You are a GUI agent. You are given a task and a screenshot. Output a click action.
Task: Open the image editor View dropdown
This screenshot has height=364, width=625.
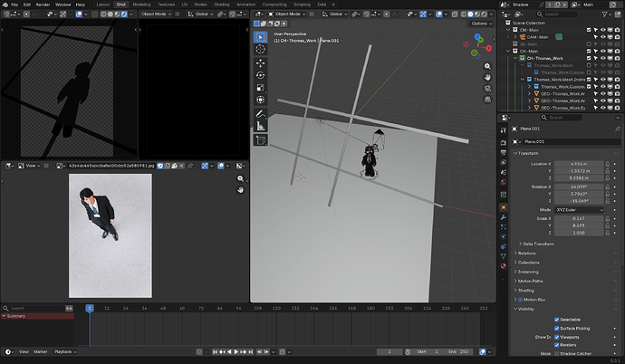[30, 166]
